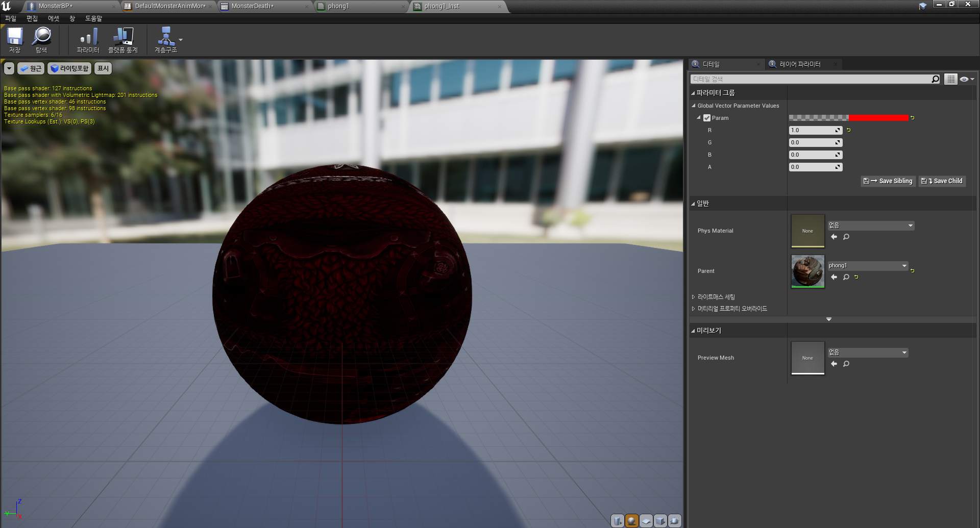980x528 pixels.
Task: Click the Browse (탐색) magnifier icon
Action: click(41, 40)
